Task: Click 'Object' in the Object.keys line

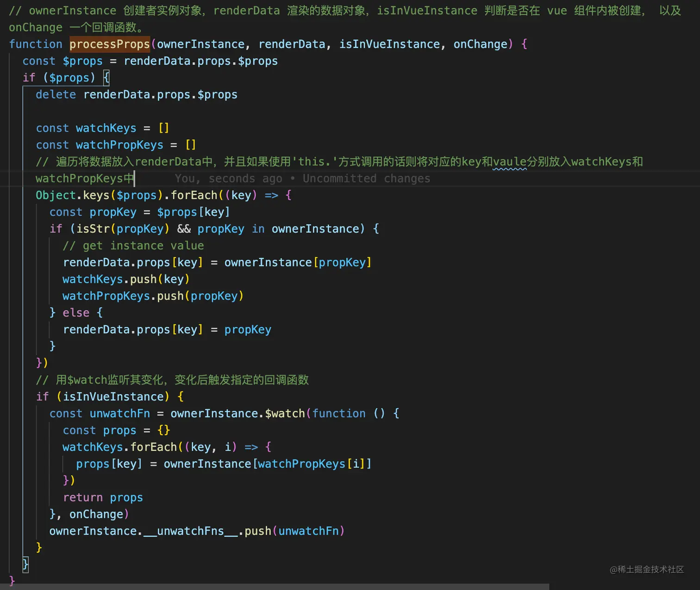Action: coord(56,195)
